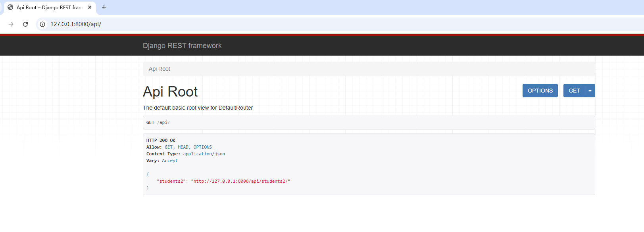Open the Django REST framework brand link
644x232 pixels.
[182, 46]
